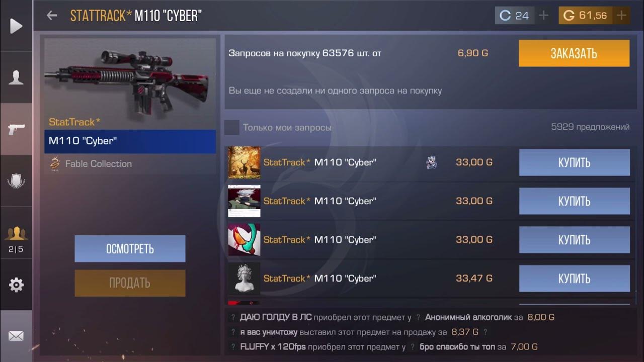Toggle the Только мои запросы checkbox

tap(231, 127)
